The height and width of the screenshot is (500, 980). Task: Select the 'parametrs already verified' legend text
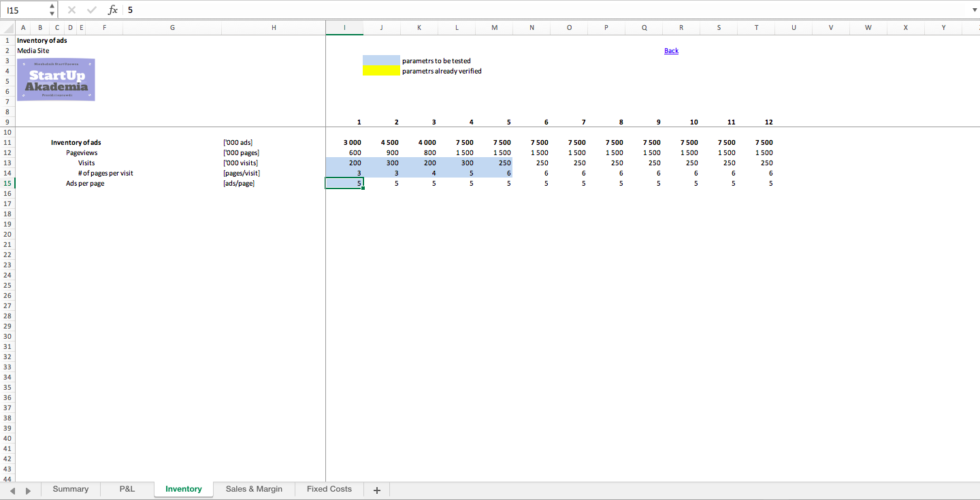(x=442, y=71)
